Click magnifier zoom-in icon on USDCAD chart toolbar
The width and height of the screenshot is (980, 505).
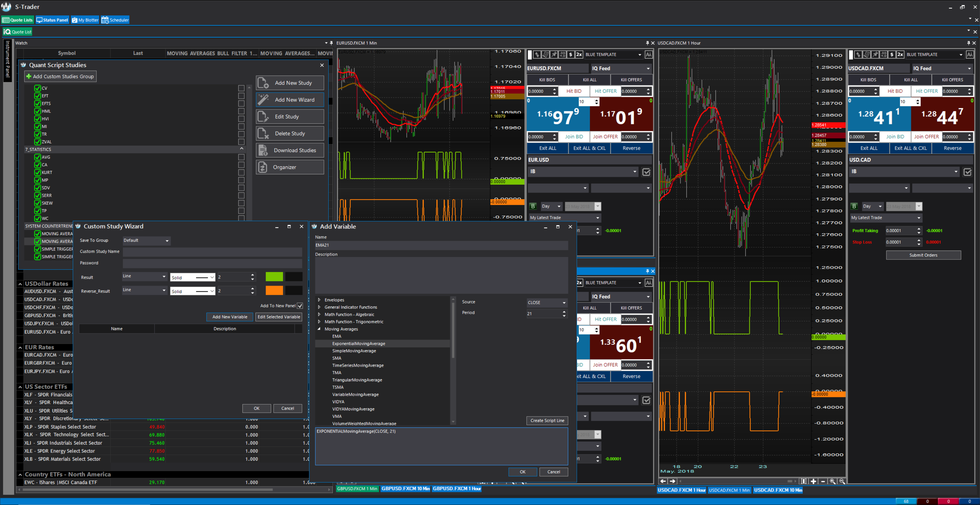tap(832, 481)
